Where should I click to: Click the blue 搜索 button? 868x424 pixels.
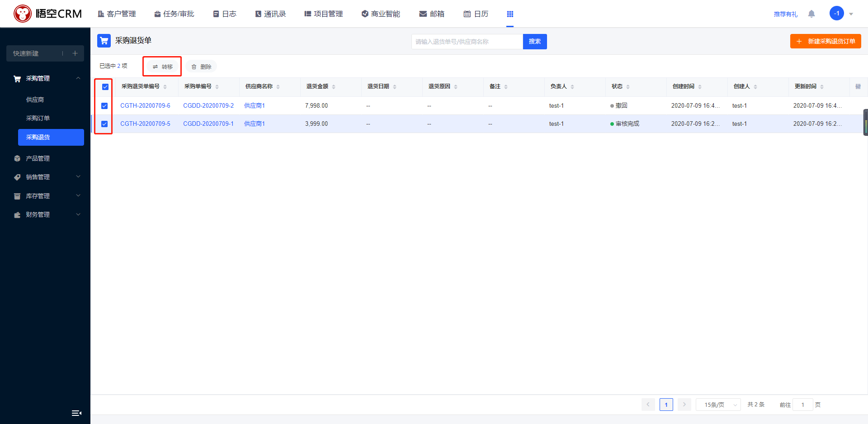535,42
